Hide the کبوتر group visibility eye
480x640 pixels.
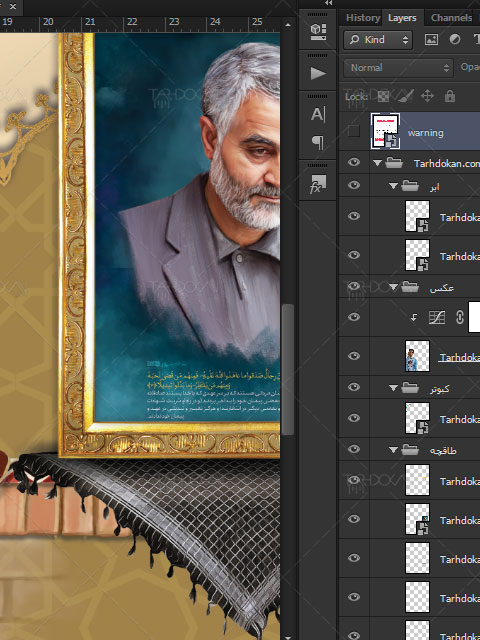click(x=354, y=387)
